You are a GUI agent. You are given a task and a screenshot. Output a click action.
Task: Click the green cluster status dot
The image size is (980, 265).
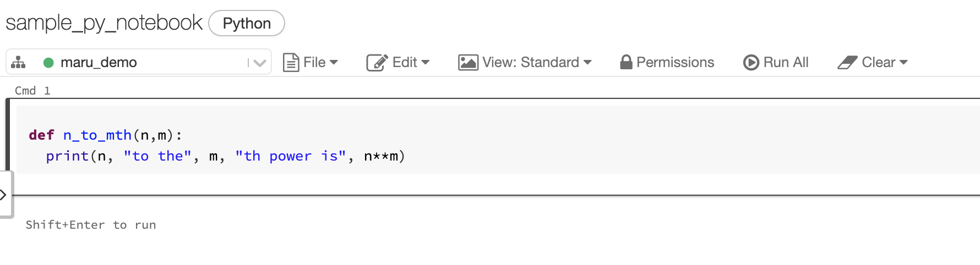point(48,63)
